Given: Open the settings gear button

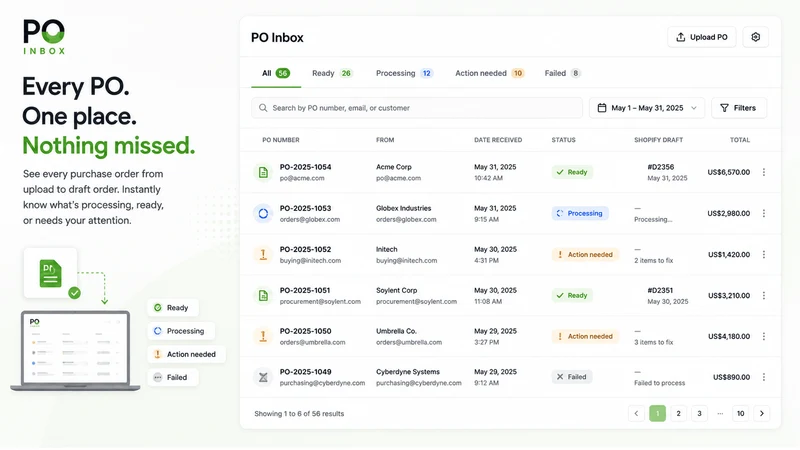Looking at the screenshot, I should click(756, 37).
